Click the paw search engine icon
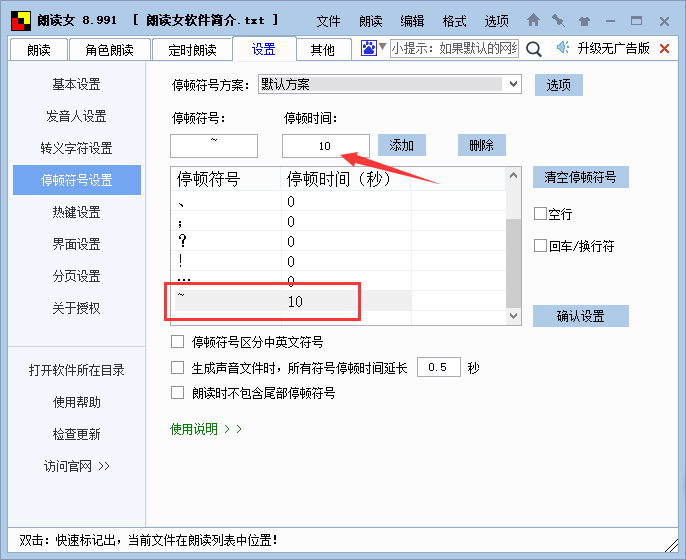Screen dimensions: 686x560 click(x=369, y=48)
